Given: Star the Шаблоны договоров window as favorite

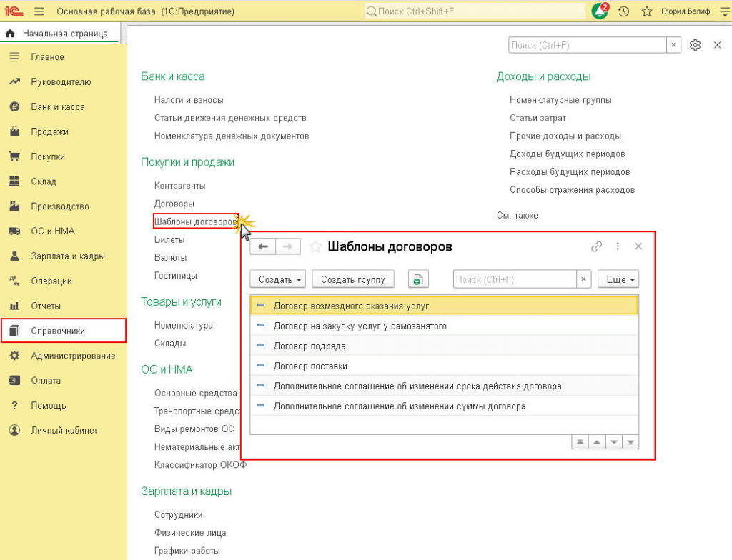Looking at the screenshot, I should click(315, 246).
